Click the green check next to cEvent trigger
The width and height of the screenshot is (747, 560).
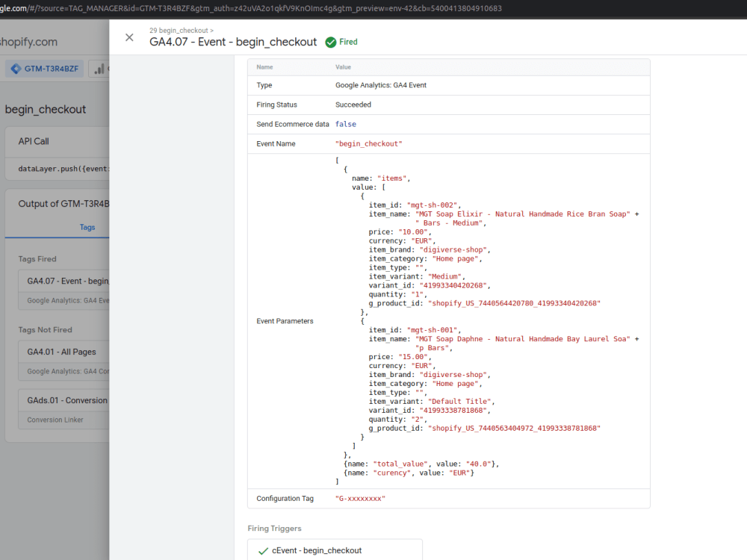(x=263, y=551)
